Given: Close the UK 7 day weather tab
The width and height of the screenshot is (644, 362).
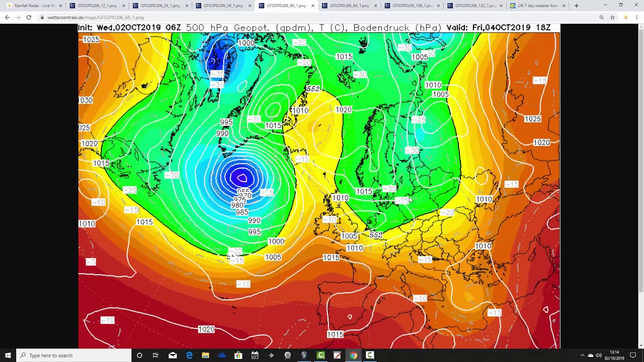Looking at the screenshot, I should [563, 6].
